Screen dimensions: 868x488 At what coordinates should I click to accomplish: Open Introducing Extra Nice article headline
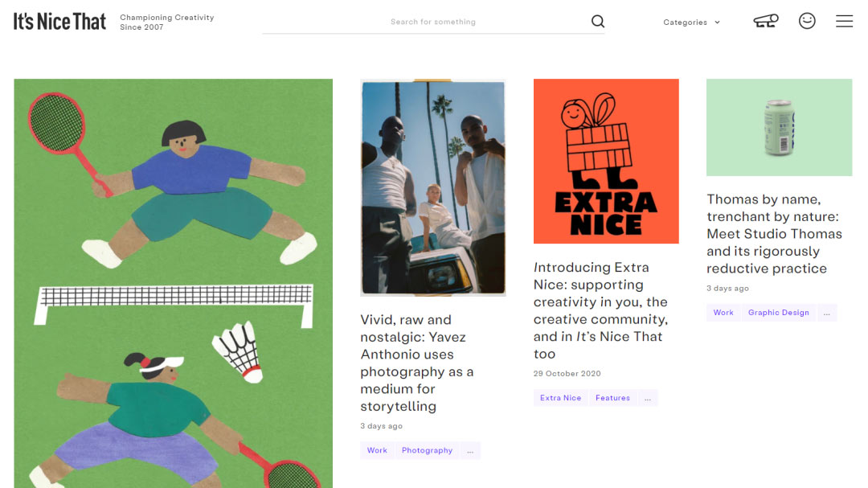click(600, 310)
